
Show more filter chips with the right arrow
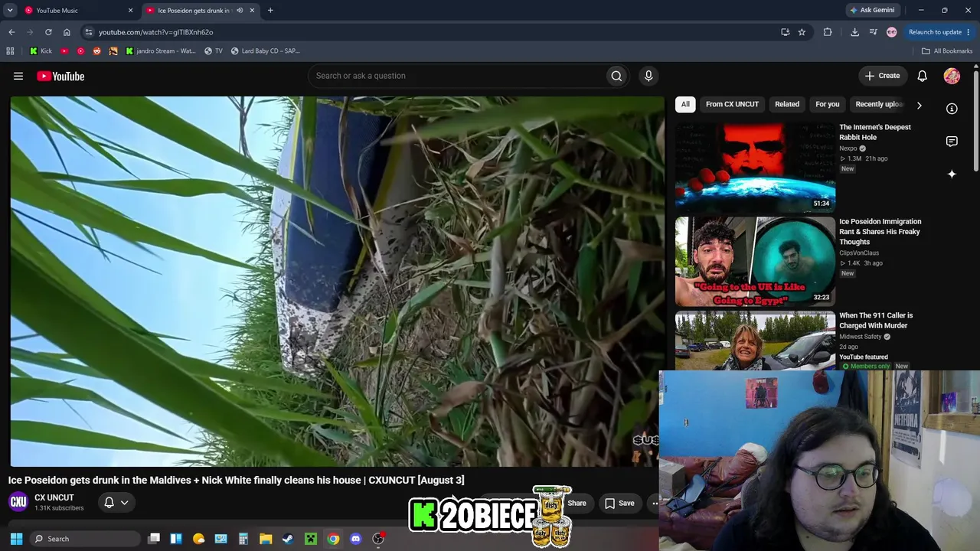(919, 105)
